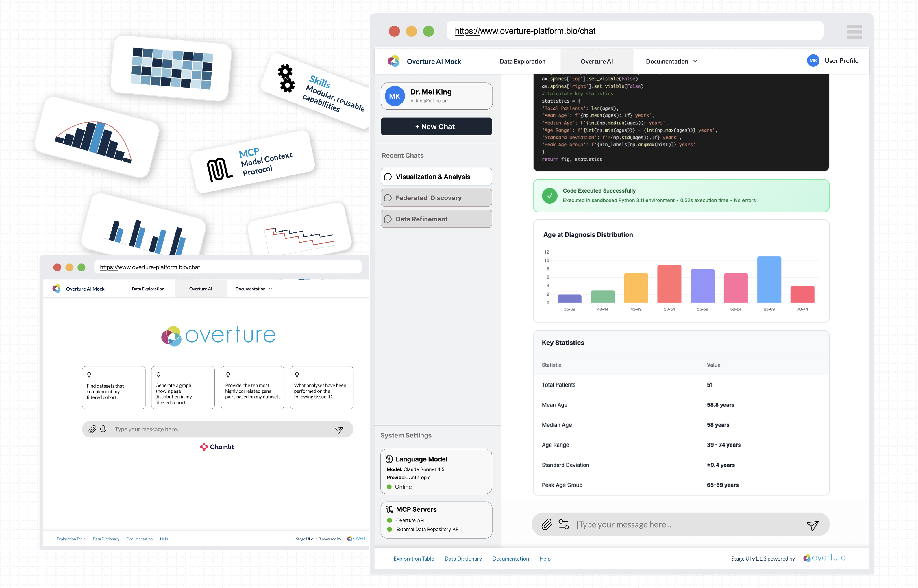Click chat bubble icon of Federated Discovery
Screen dimensions: 918x588
click(x=388, y=198)
